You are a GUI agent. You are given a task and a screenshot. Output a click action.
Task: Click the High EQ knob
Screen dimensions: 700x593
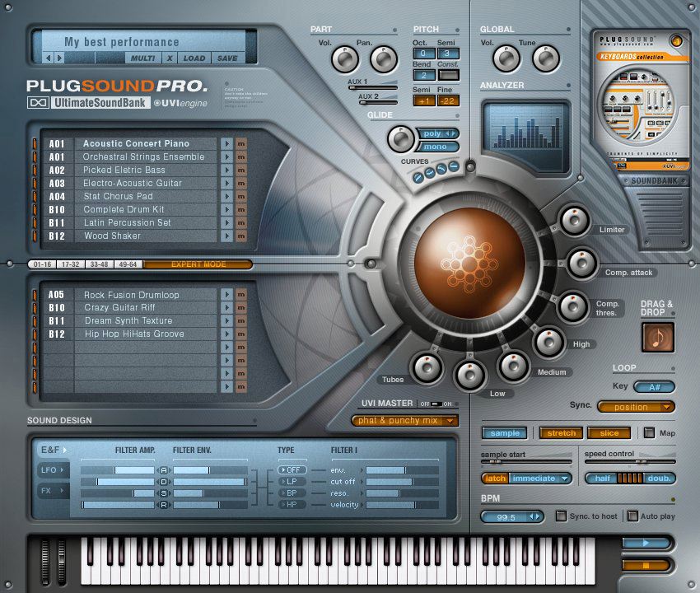549,342
